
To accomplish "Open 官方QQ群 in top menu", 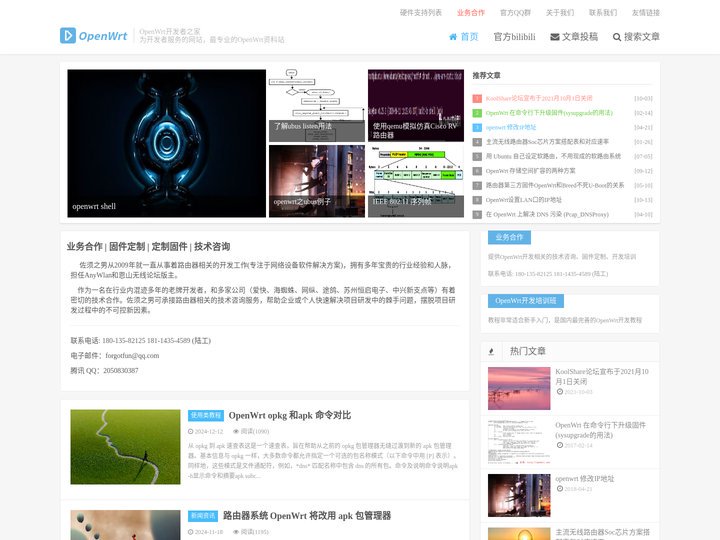I will [x=515, y=12].
